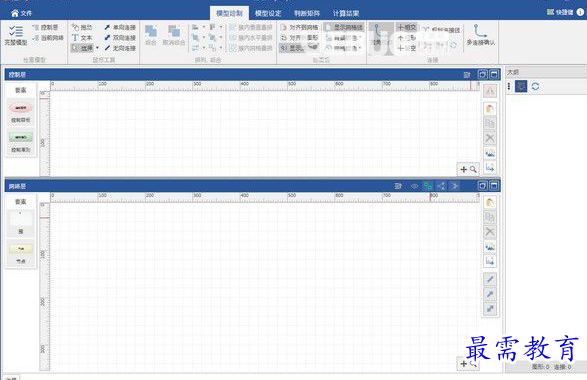The height and width of the screenshot is (380, 587).
Task: Click the green cluster icon in 网络层 header
Action: point(428,186)
